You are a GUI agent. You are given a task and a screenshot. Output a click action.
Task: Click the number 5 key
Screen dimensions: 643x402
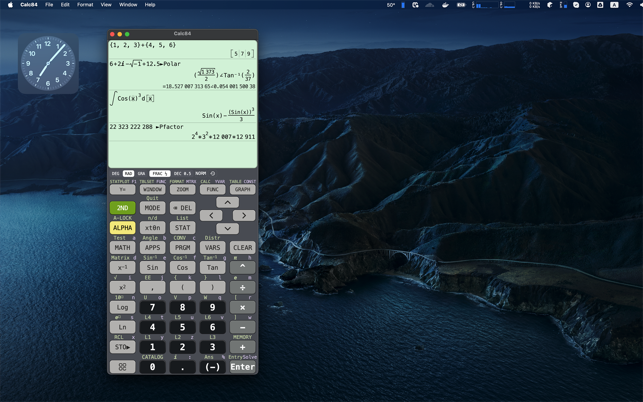coord(182,327)
